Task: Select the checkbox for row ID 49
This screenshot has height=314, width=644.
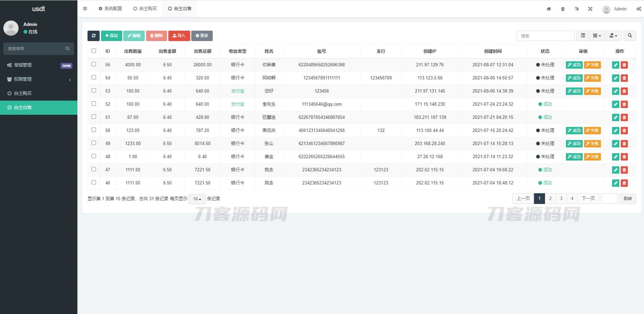Action: coord(94,143)
